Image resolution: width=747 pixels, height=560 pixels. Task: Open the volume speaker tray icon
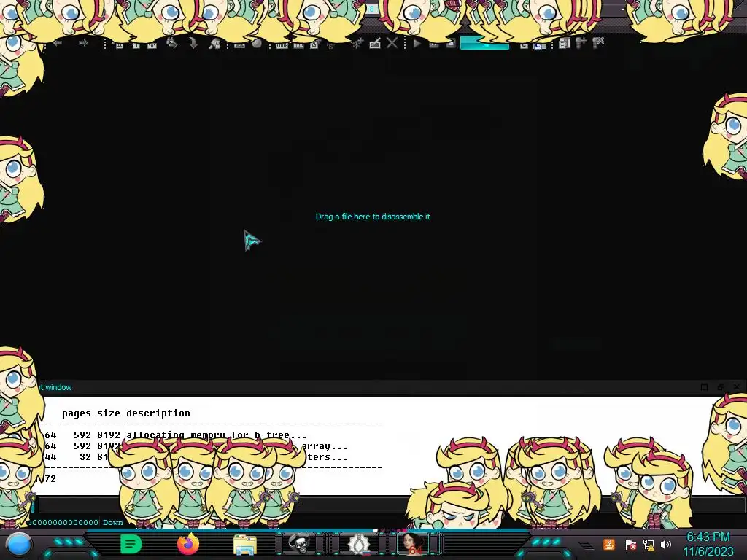(x=665, y=544)
